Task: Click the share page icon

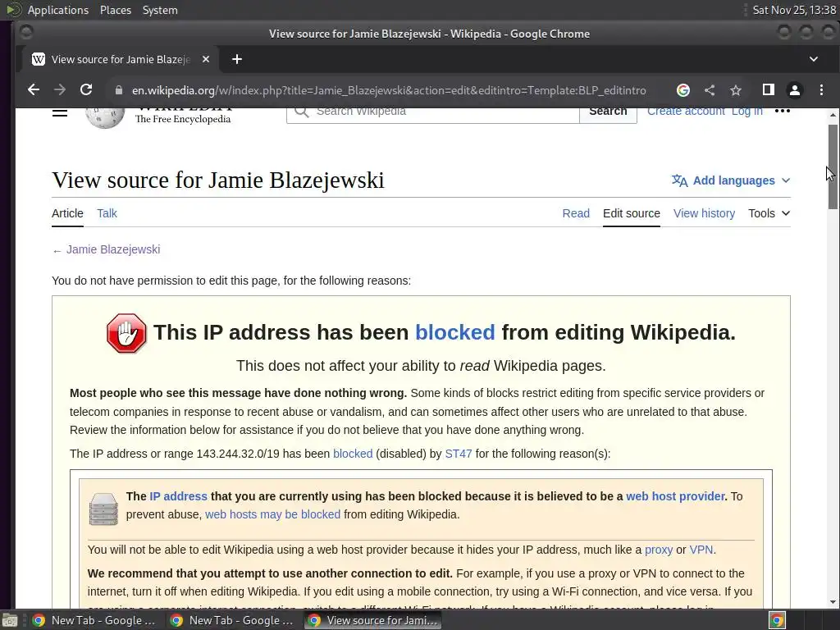Action: coord(710,90)
